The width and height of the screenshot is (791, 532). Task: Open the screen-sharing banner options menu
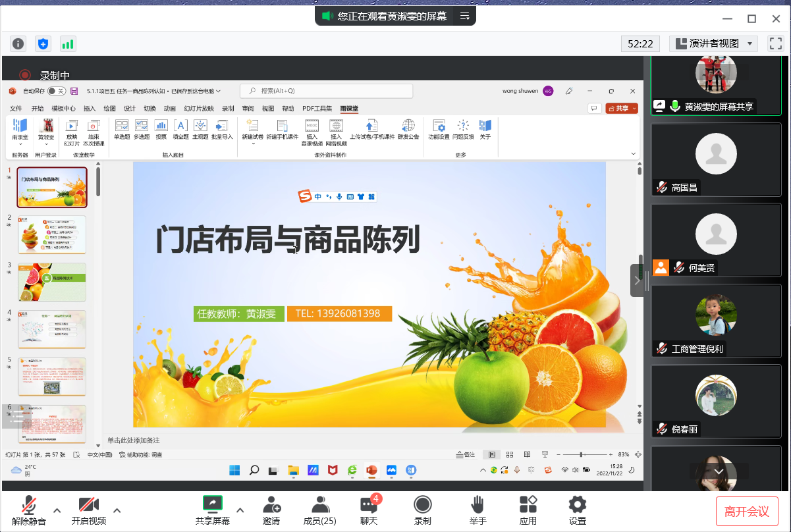[464, 16]
